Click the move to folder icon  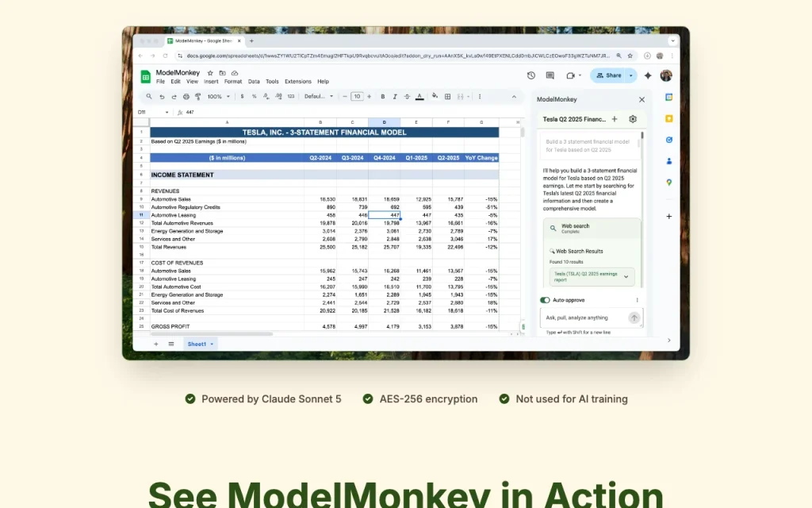(222, 73)
